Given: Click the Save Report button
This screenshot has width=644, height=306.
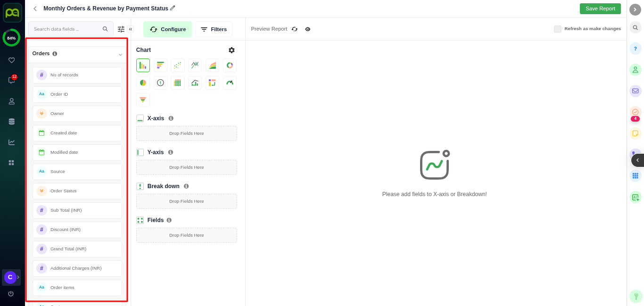Looking at the screenshot, I should (600, 8).
